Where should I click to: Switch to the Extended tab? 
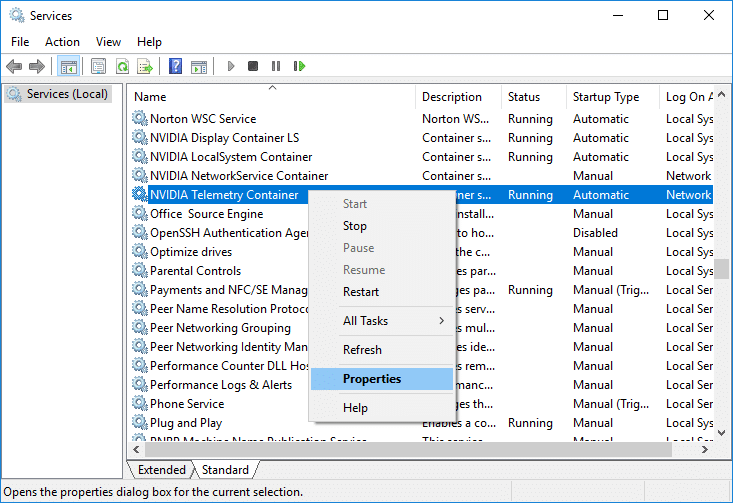[x=162, y=470]
